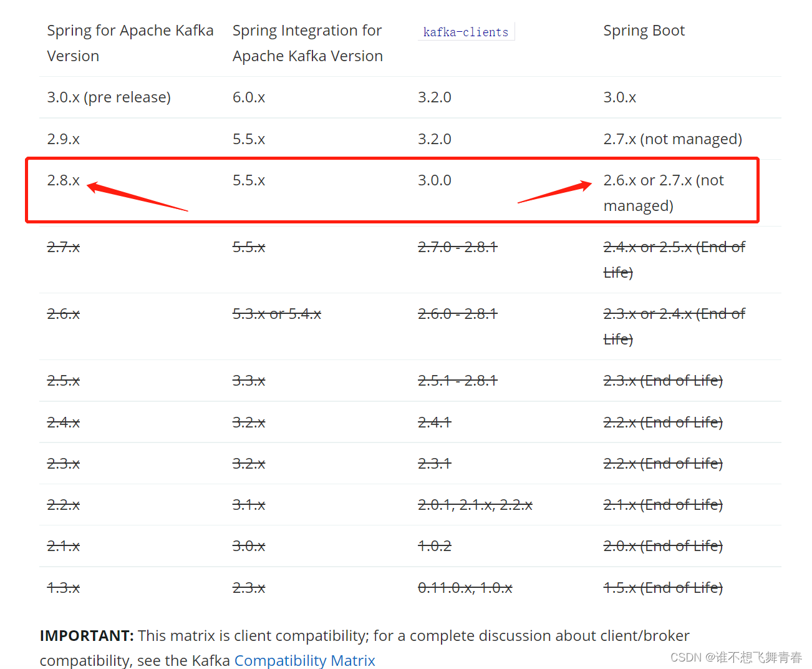Click the struck-through '2.7.x' version cell

tap(64, 247)
